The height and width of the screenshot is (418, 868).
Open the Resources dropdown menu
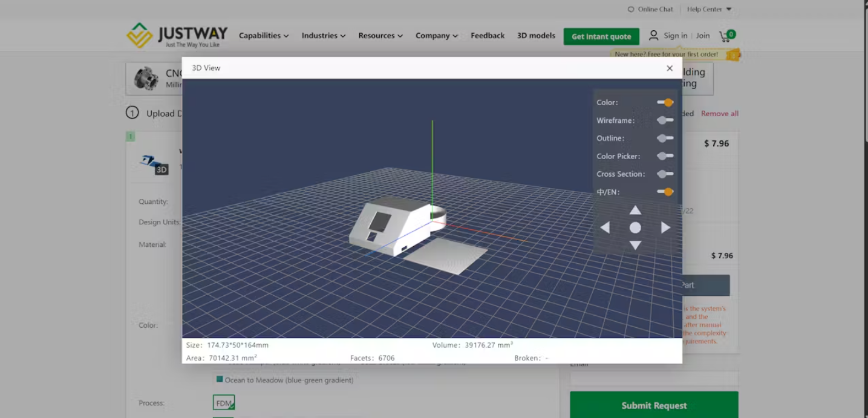point(380,35)
